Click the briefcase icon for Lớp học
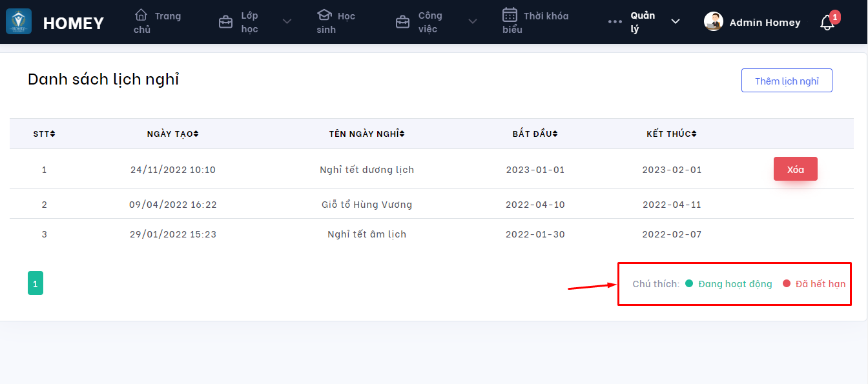 point(225,22)
